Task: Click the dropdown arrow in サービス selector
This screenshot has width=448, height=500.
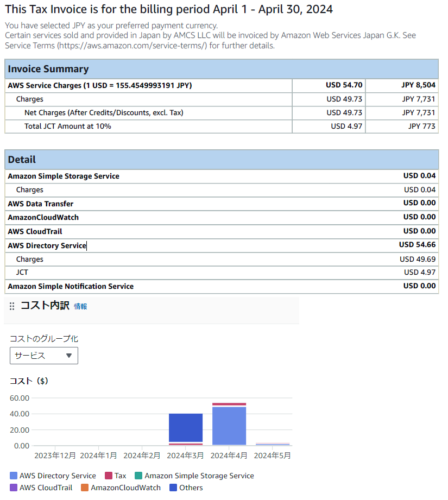Action: 69,356
